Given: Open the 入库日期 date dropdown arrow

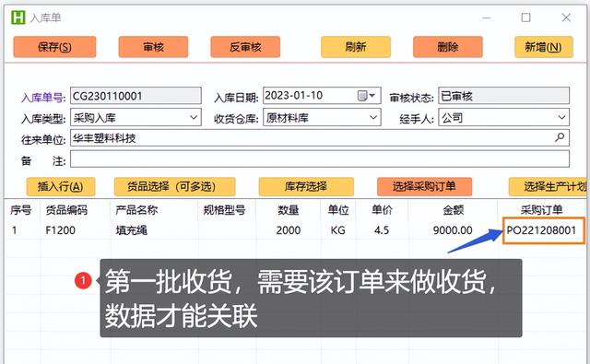Looking at the screenshot, I should [372, 96].
